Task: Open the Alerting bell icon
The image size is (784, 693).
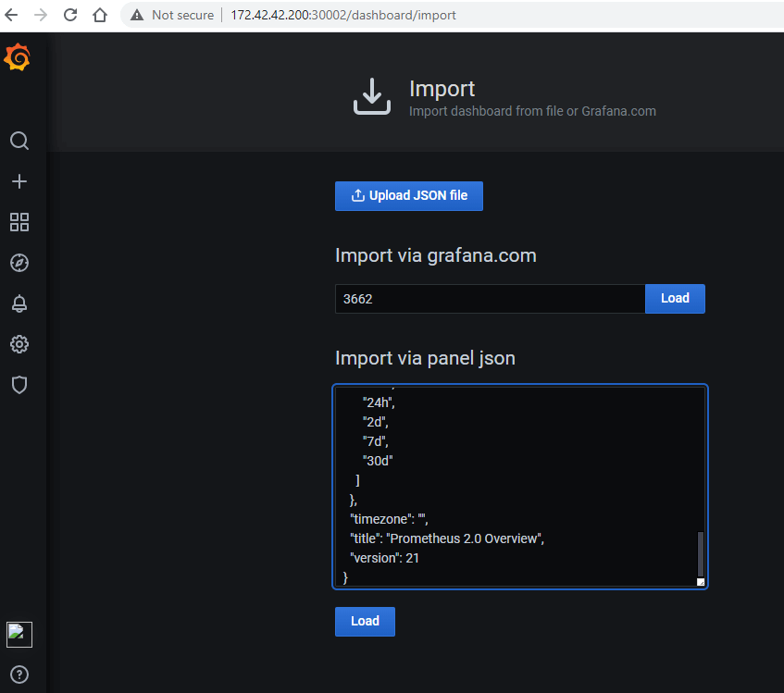Action: point(19,303)
